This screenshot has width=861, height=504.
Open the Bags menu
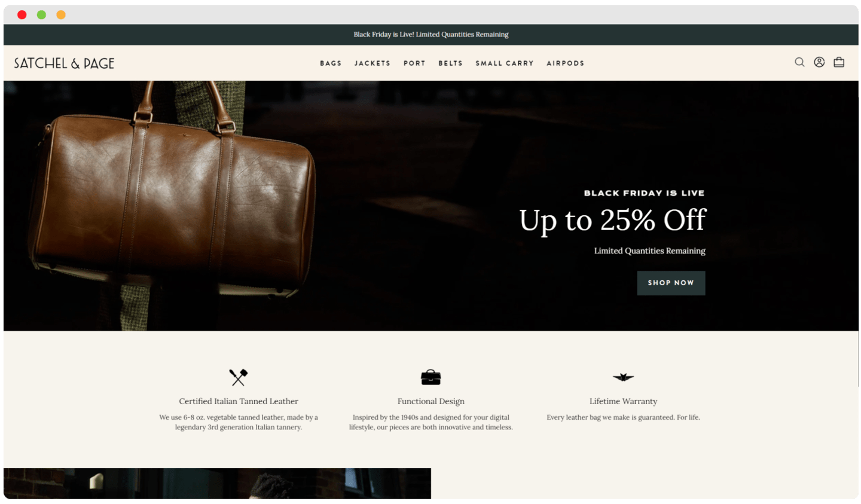pyautogui.click(x=331, y=63)
